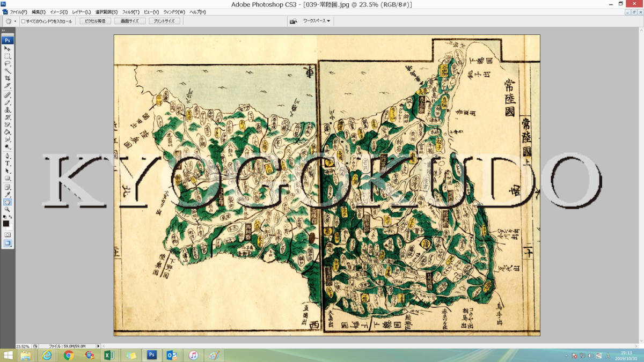644x362 pixels.
Task: Open Internet Explorer from taskbar
Action: coord(47,356)
